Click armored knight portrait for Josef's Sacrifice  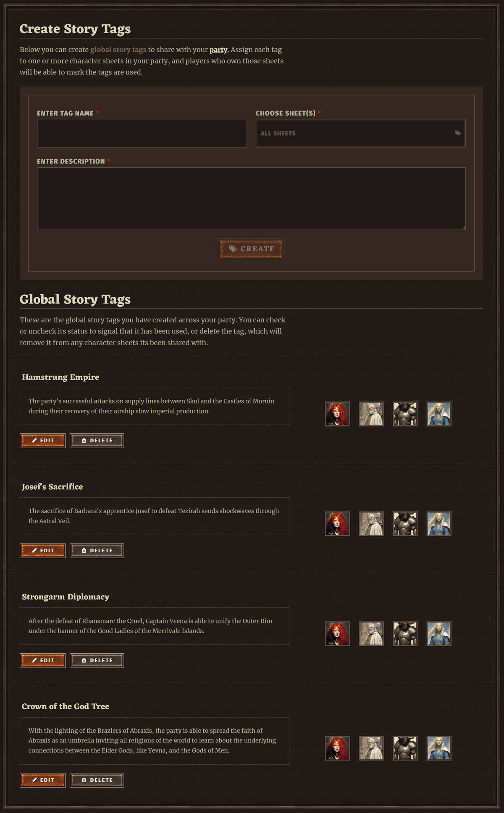tap(405, 524)
